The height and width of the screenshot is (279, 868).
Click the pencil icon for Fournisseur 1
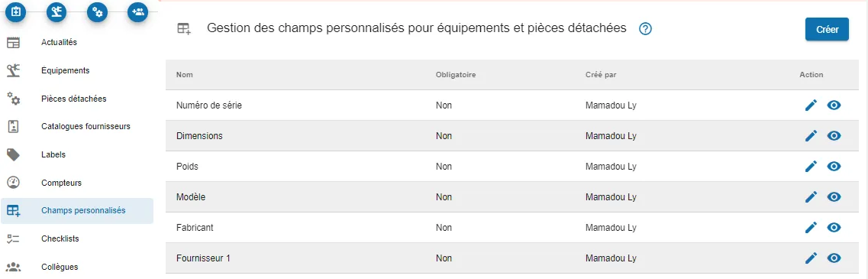811,258
